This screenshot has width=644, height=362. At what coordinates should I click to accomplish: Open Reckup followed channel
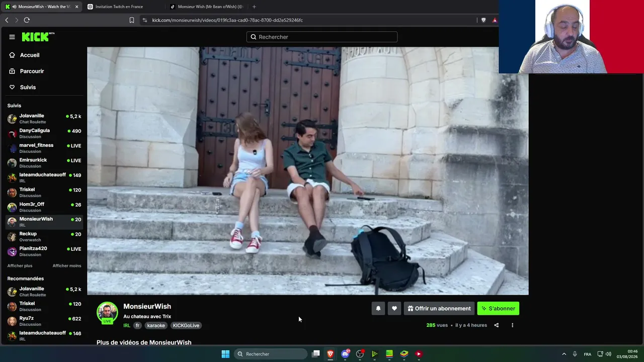[44, 237]
